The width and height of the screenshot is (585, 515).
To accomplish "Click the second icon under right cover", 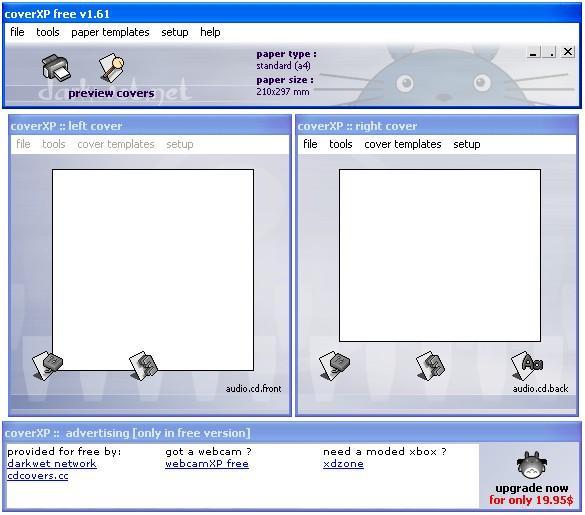I will point(430,365).
